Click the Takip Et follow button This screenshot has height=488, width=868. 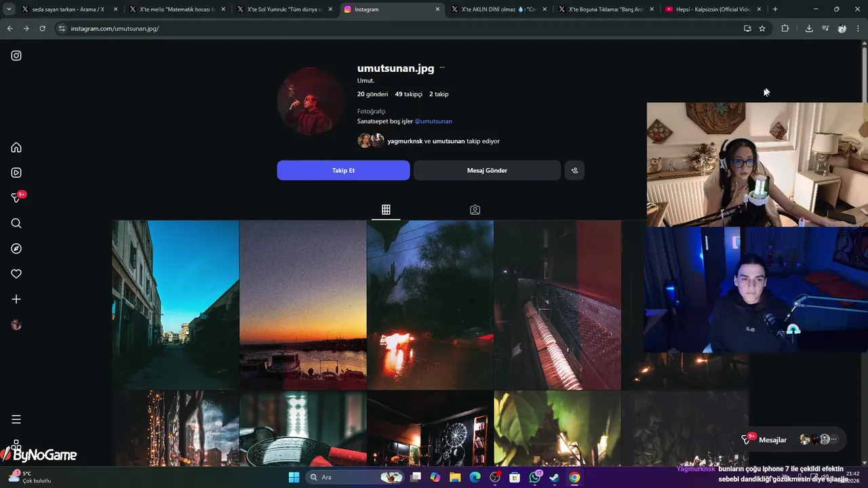point(343,170)
